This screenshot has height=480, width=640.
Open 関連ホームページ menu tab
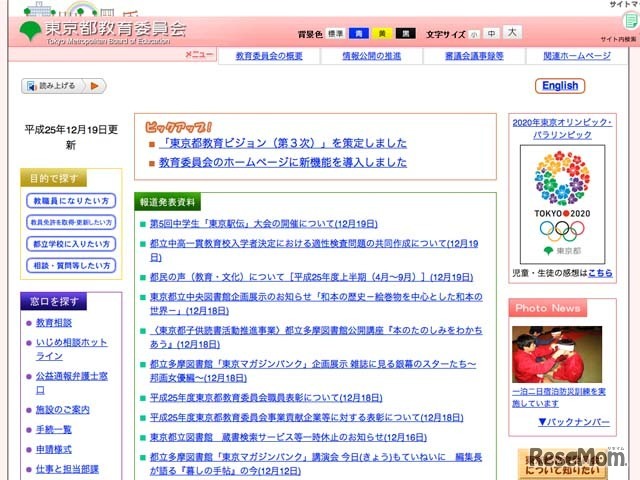pos(577,56)
